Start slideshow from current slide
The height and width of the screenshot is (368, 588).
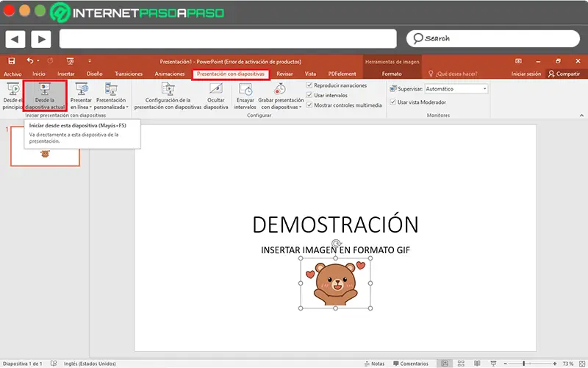[45, 96]
